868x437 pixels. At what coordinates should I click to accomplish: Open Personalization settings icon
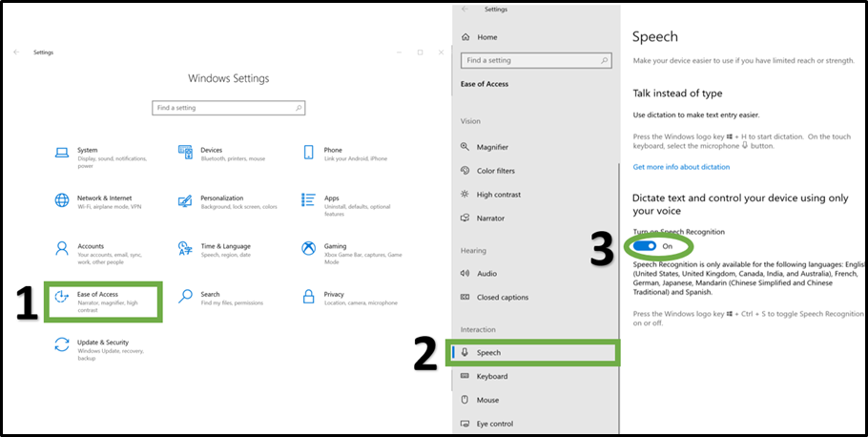185,201
